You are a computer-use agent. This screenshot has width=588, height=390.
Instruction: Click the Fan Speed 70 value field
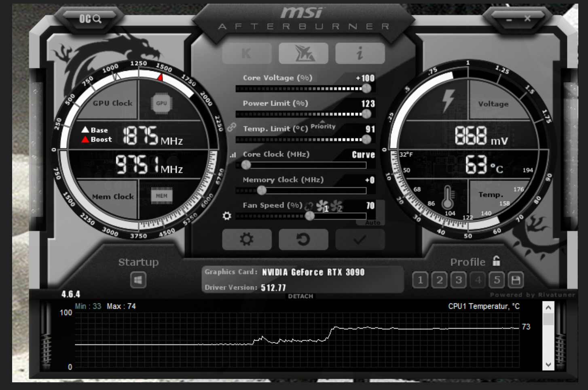pyautogui.click(x=370, y=206)
